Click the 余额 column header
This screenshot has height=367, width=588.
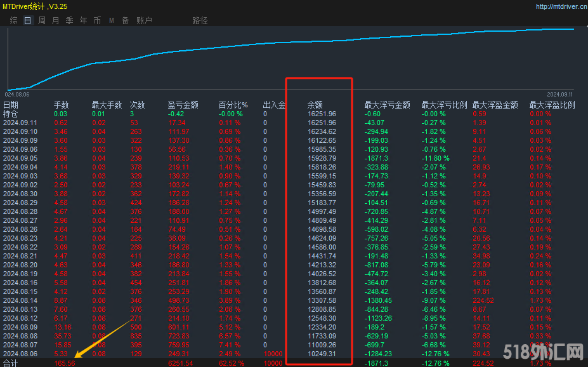315,105
